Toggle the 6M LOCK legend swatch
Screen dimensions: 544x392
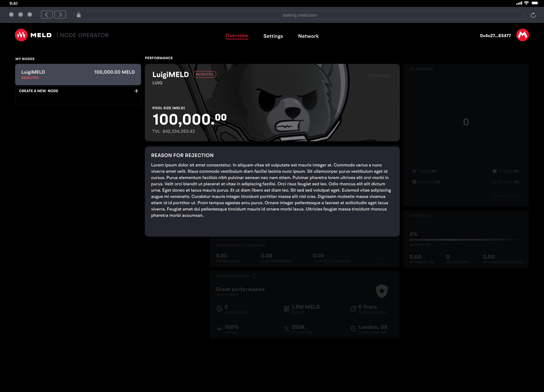pyautogui.click(x=414, y=182)
